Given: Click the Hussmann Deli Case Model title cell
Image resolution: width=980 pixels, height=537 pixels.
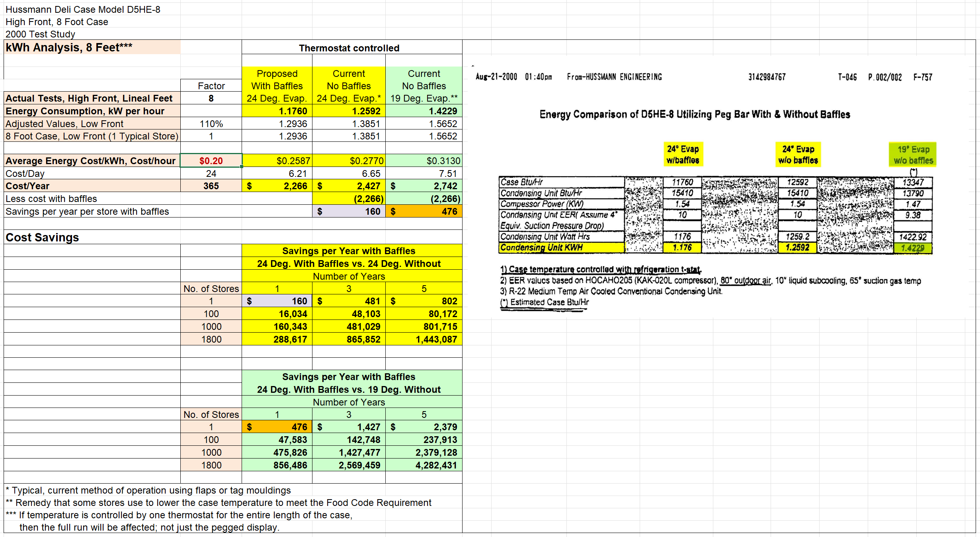Looking at the screenshot, I should pos(83,9).
